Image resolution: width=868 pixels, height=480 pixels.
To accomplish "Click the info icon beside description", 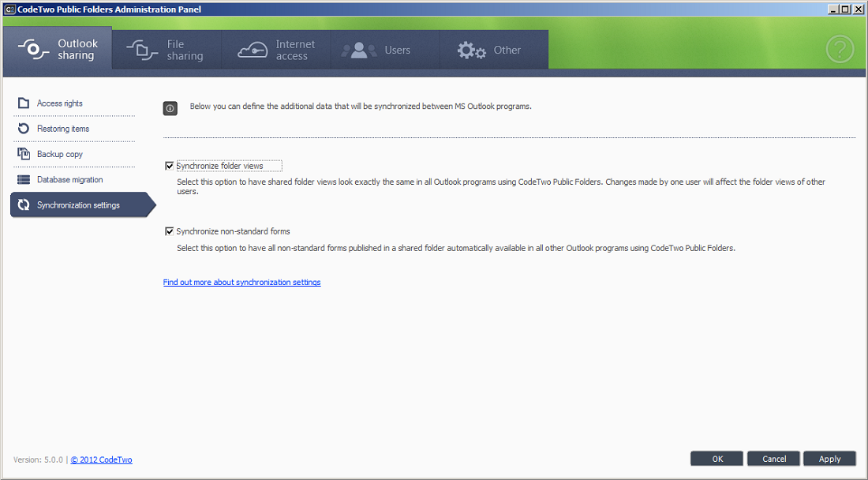I will pos(170,108).
